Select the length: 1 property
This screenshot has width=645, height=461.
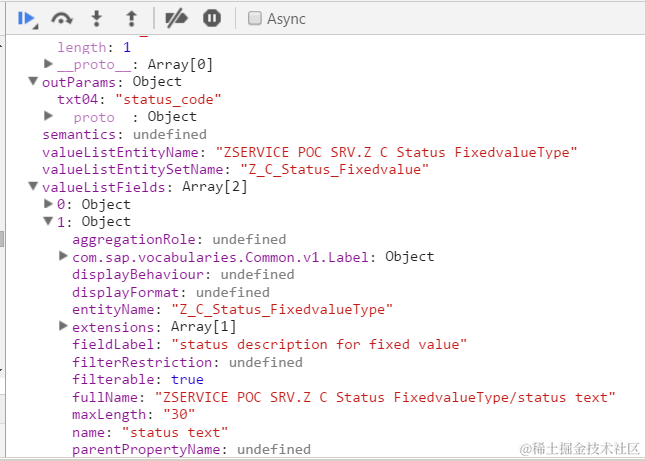pos(94,47)
